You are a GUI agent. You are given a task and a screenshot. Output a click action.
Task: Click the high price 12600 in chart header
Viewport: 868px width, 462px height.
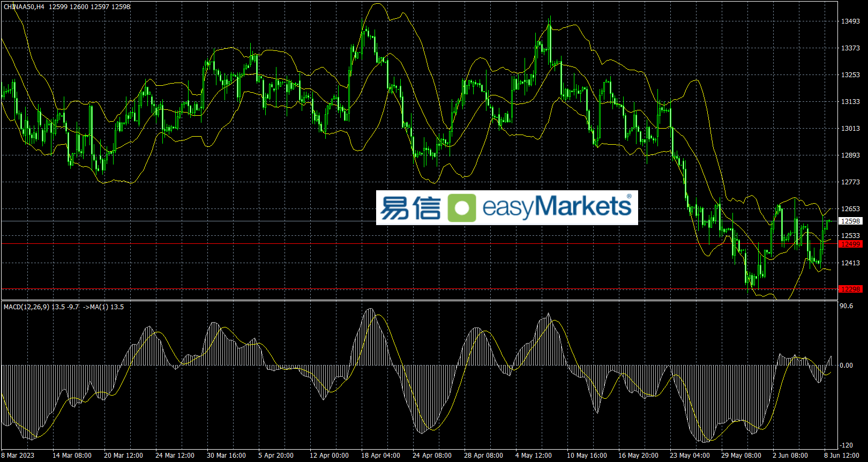tap(79, 7)
